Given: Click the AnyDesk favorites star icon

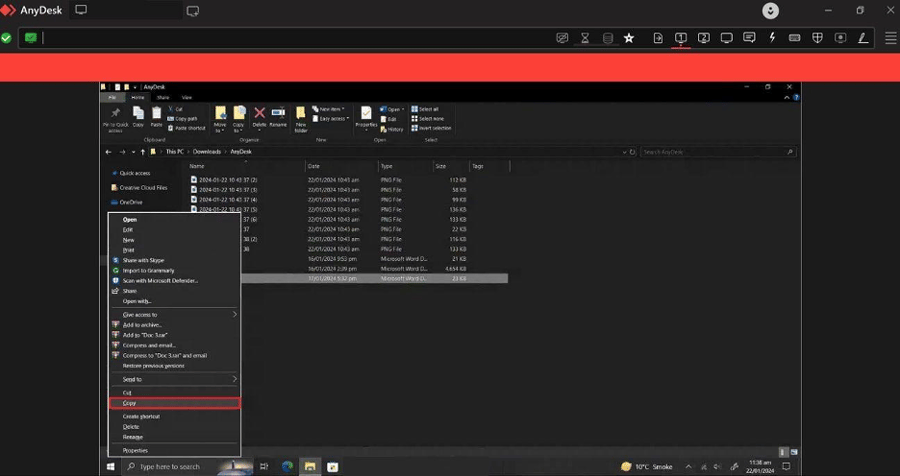Looking at the screenshot, I should [629, 38].
